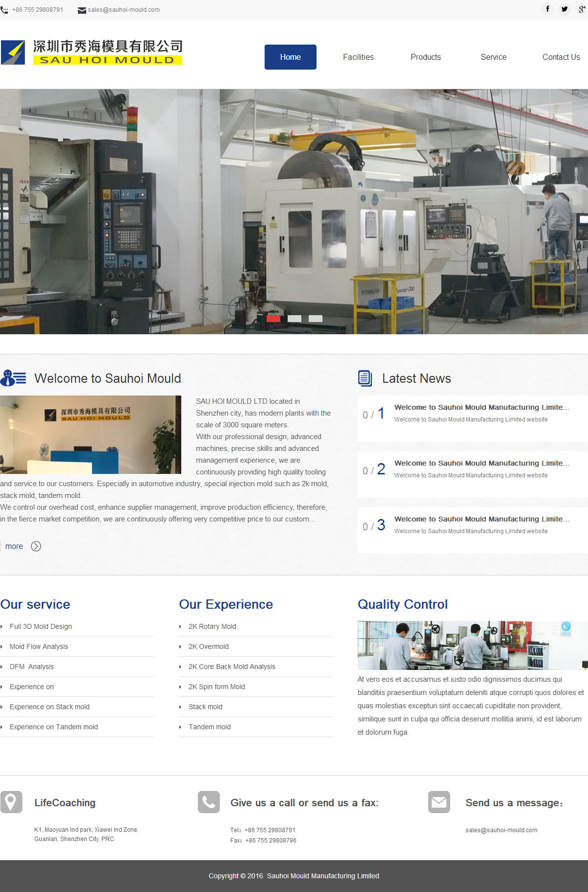Open the Products menu item
The image size is (588, 892).
click(x=426, y=57)
